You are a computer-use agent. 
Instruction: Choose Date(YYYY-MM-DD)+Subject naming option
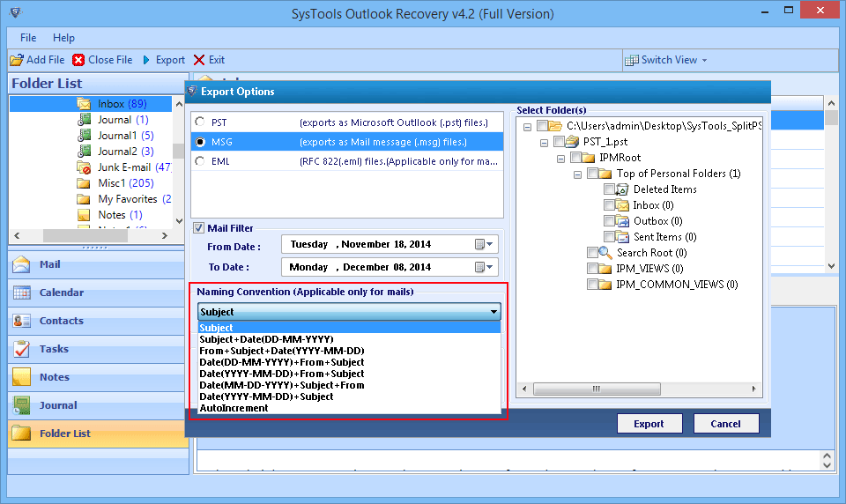click(349, 397)
